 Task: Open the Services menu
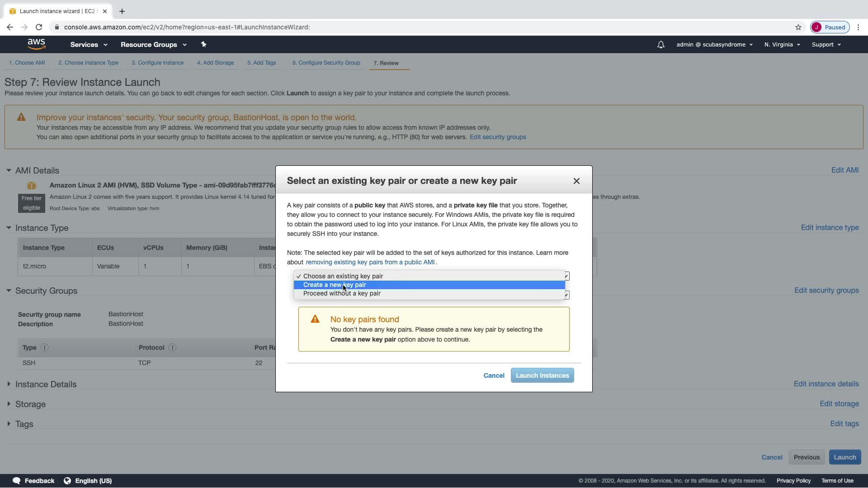[x=89, y=45]
